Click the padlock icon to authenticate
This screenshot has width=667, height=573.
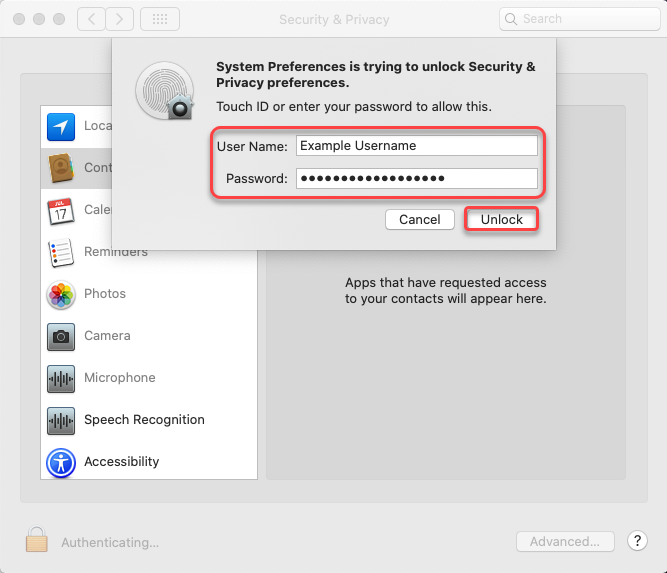[x=37, y=541]
